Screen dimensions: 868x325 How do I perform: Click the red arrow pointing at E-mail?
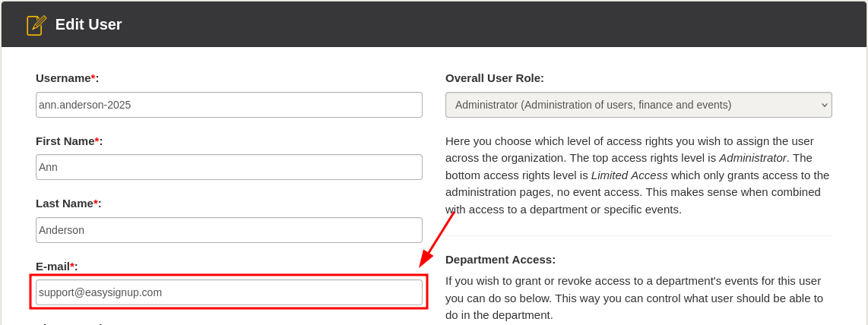point(436,239)
